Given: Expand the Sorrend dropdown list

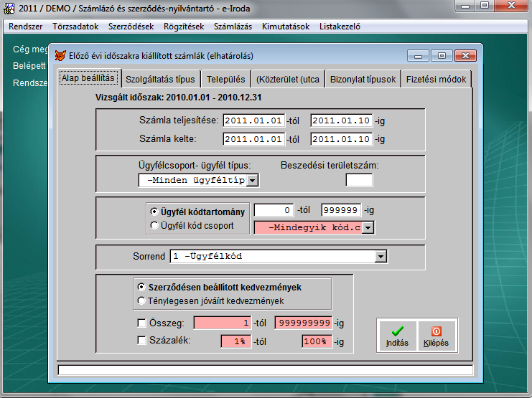Looking at the screenshot, I should pyautogui.click(x=381, y=256).
